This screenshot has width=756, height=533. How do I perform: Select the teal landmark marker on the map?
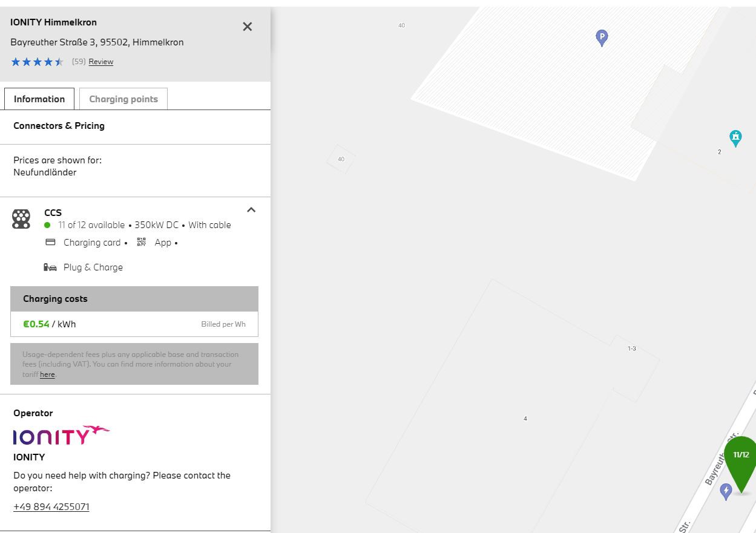pos(735,138)
